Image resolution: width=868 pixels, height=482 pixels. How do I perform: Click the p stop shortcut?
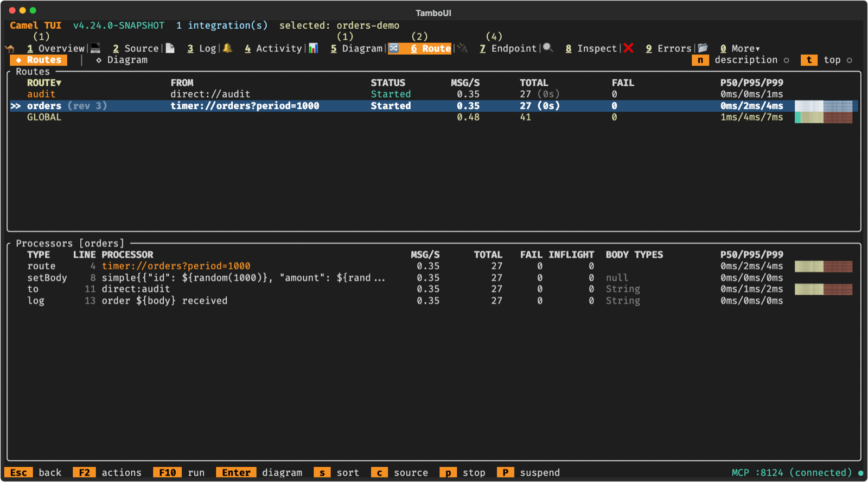tap(463, 473)
